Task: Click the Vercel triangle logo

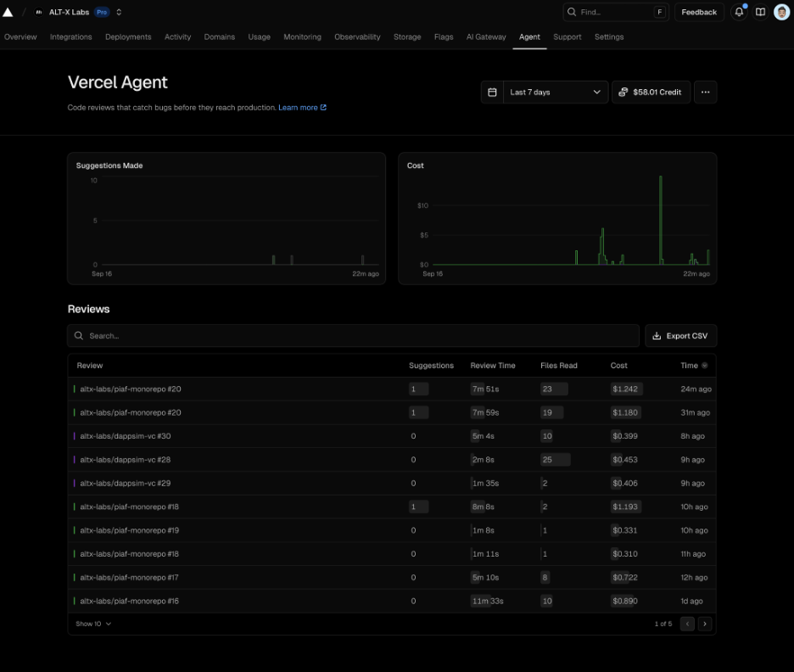Action: point(8,12)
